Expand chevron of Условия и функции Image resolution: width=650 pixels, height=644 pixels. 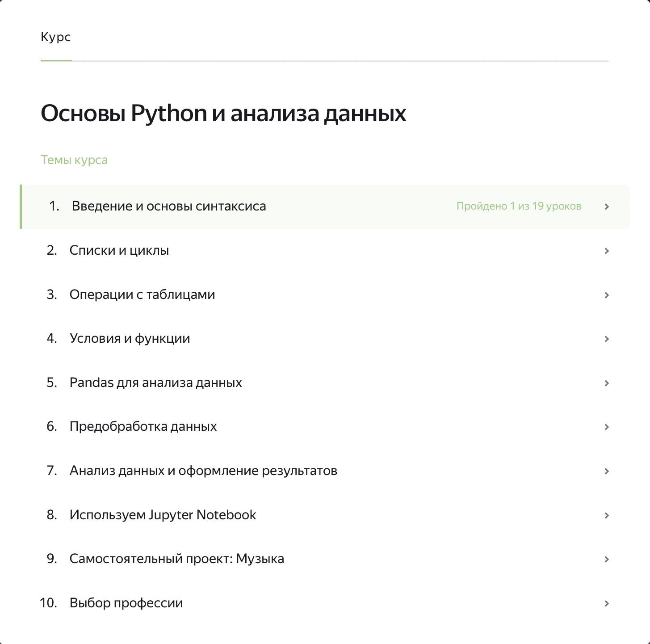(x=607, y=339)
